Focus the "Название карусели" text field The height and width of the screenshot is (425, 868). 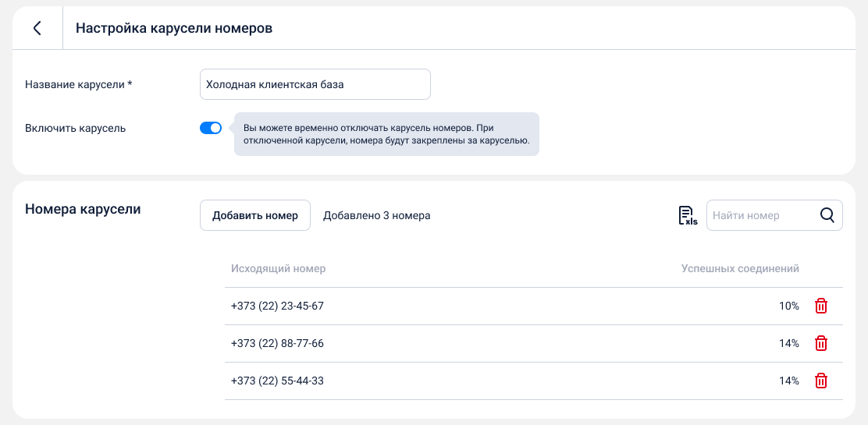315,84
